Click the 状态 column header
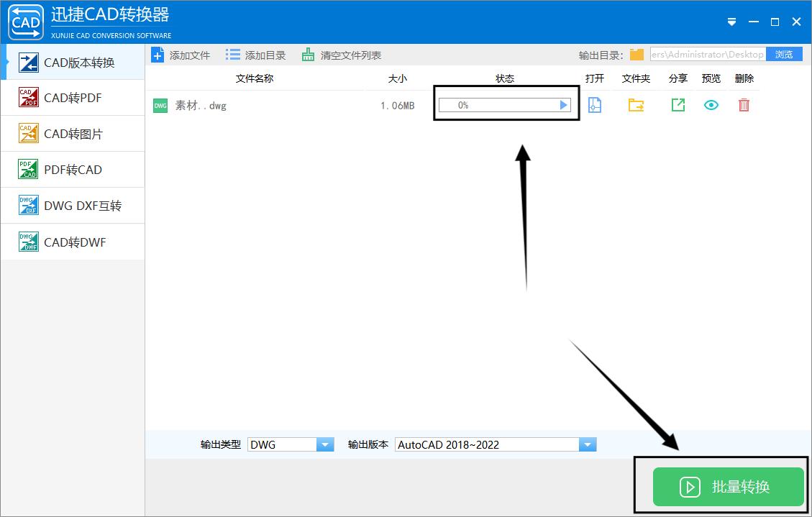The image size is (812, 517). pyautogui.click(x=505, y=78)
